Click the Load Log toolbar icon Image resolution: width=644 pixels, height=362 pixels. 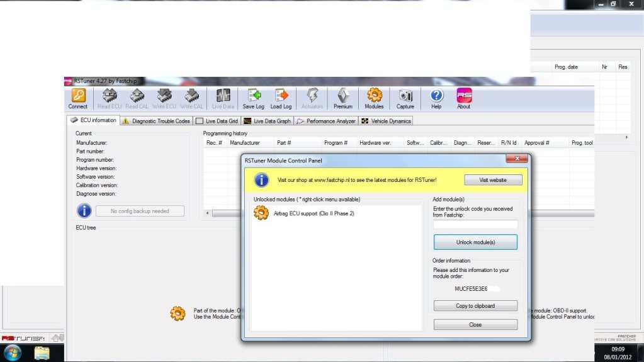[281, 96]
